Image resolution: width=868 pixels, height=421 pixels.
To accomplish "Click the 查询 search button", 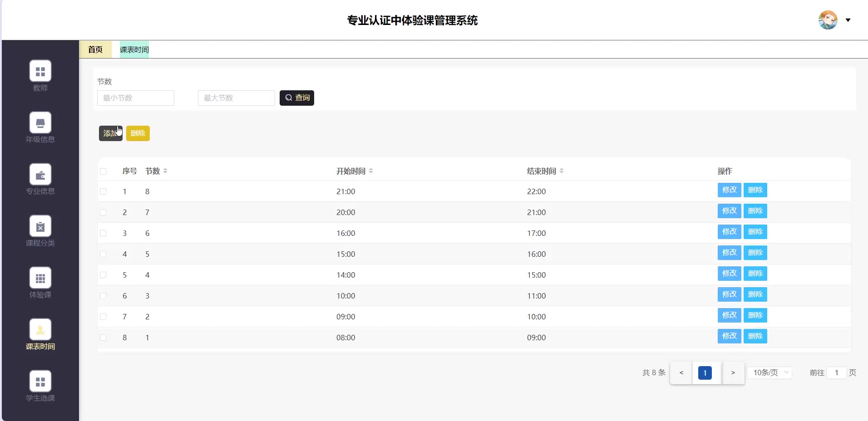I will pyautogui.click(x=297, y=98).
